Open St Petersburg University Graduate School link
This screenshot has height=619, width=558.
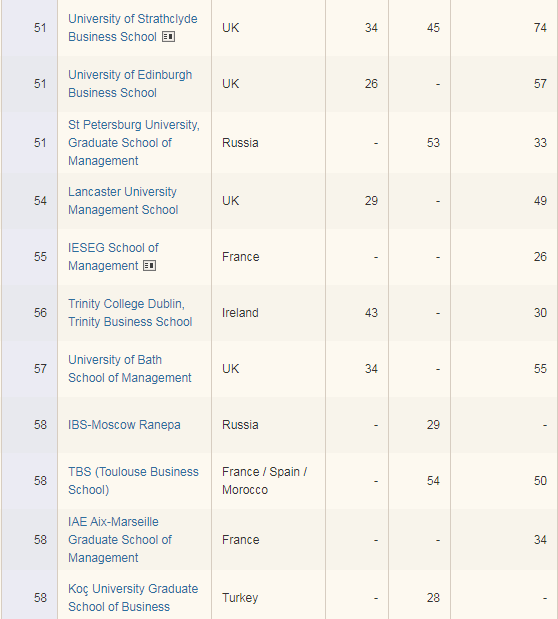pyautogui.click(x=134, y=143)
